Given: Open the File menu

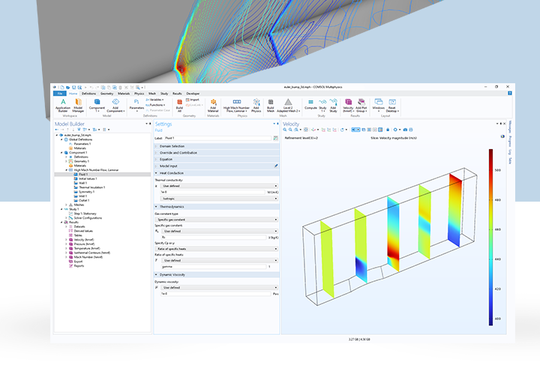Looking at the screenshot, I should pyautogui.click(x=59, y=94).
